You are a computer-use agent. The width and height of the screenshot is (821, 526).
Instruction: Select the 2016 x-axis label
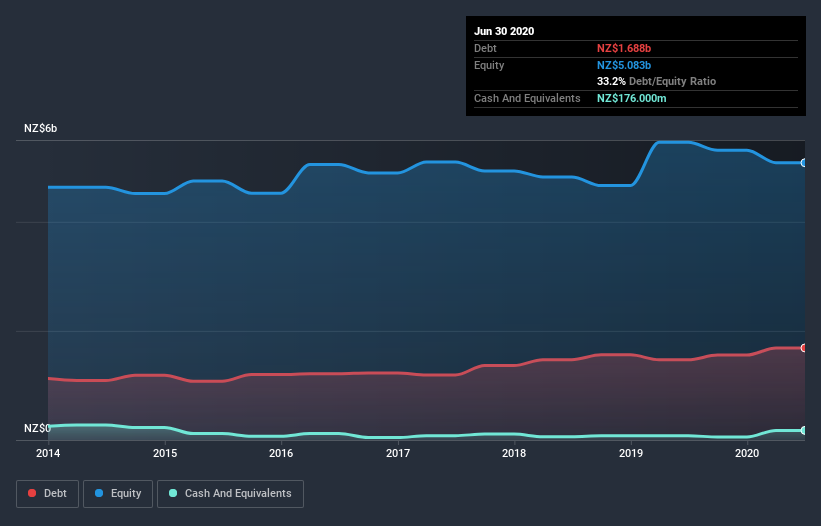pyautogui.click(x=281, y=453)
